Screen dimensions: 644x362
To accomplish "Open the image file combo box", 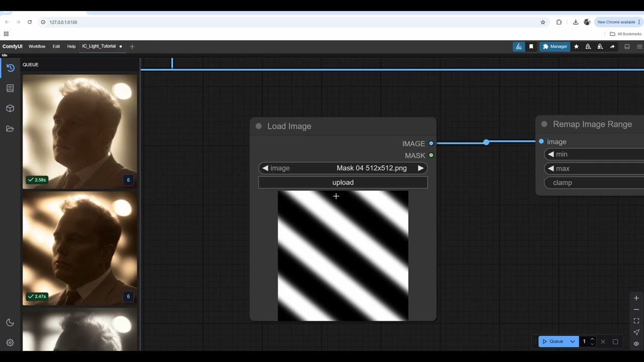I will 343,168.
